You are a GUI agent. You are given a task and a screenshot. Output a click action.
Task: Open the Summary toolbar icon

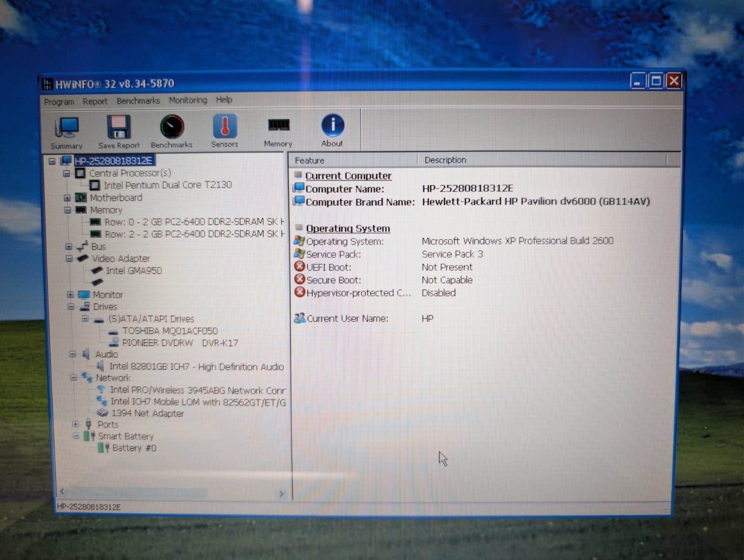67,128
